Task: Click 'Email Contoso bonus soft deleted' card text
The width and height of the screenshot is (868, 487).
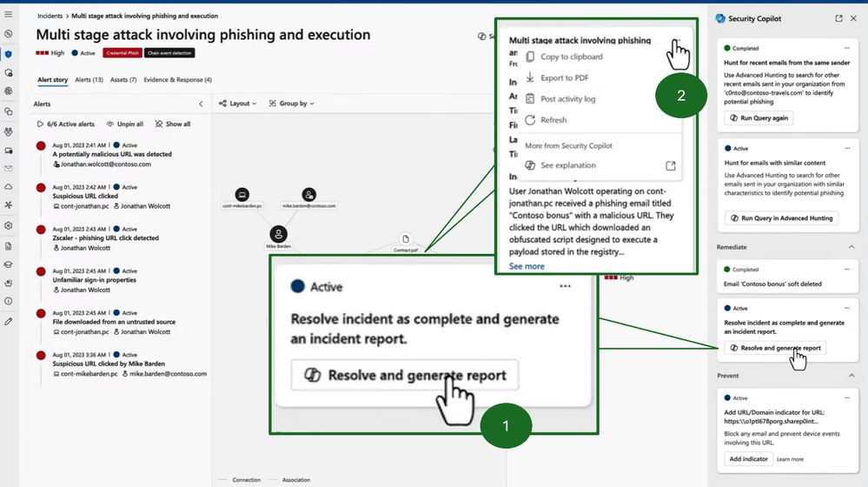Action: [x=772, y=284]
